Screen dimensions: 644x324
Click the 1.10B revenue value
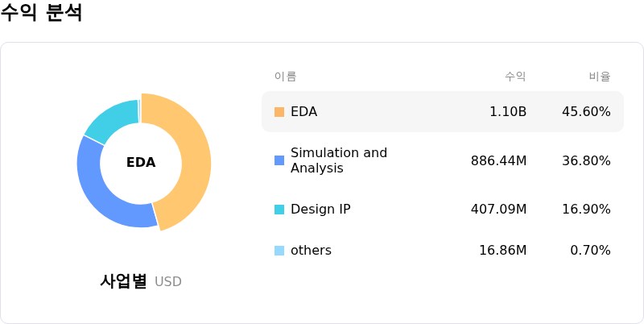coord(508,112)
